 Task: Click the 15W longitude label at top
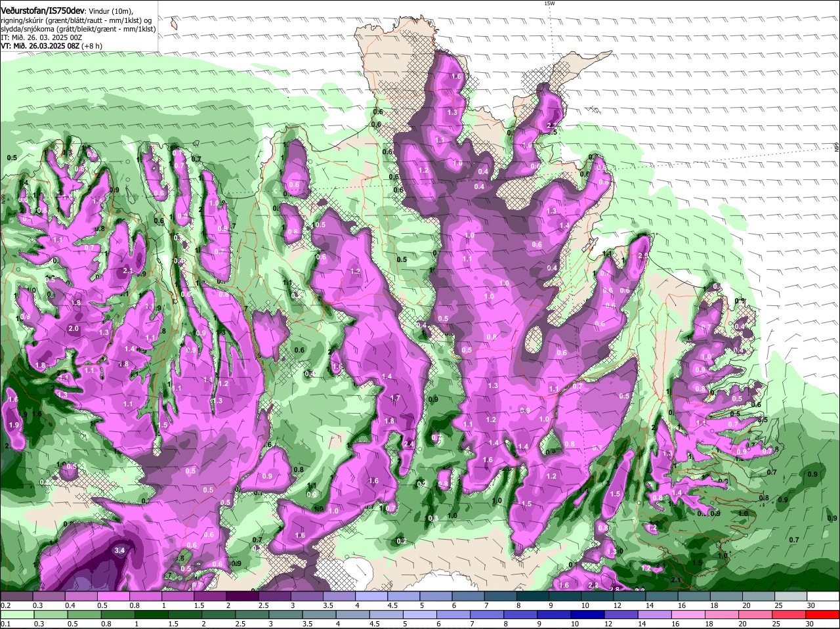click(549, 3)
